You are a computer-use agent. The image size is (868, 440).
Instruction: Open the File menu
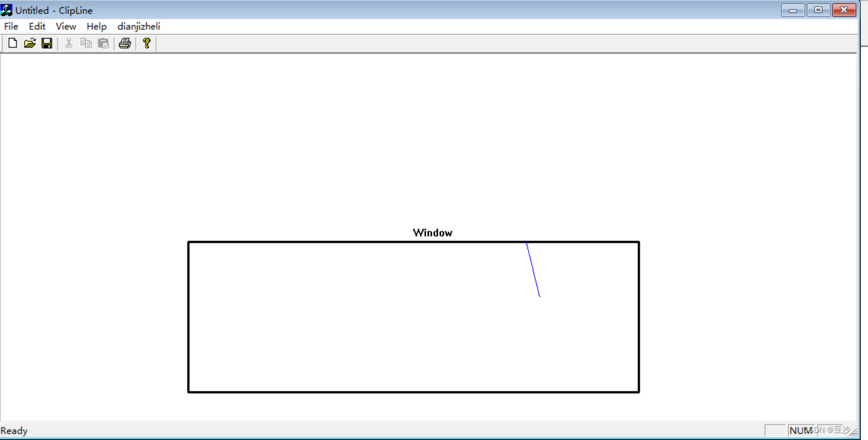tap(11, 26)
